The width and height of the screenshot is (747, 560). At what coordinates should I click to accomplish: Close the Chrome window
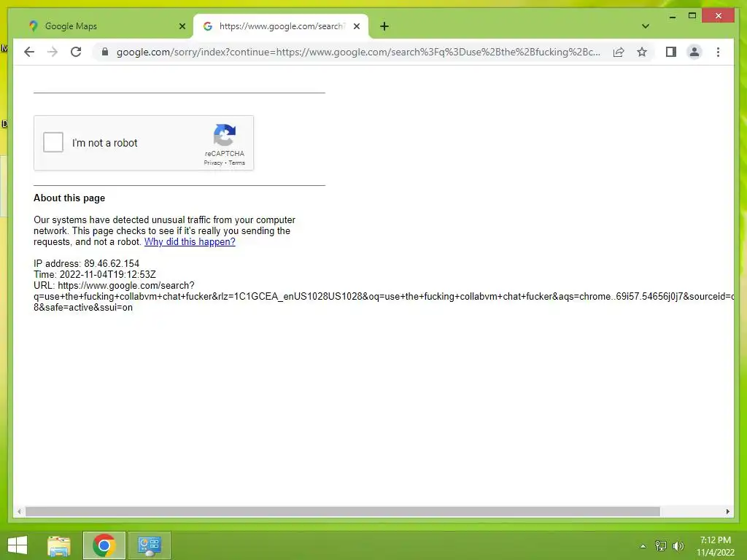click(719, 16)
